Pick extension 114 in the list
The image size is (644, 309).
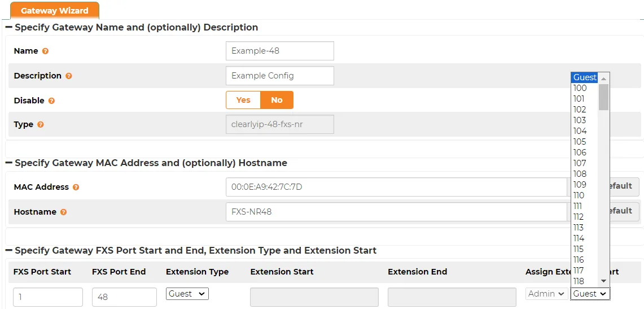(585, 238)
